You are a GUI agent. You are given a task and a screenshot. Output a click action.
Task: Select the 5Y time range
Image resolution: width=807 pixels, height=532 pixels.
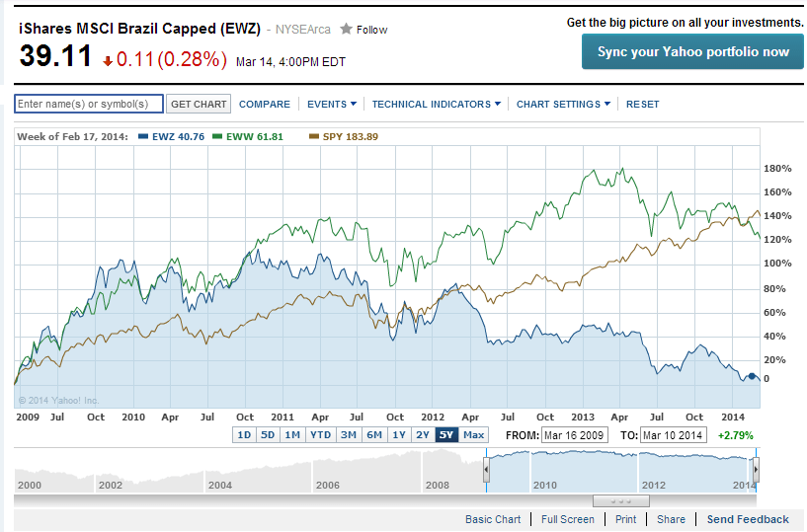446,434
